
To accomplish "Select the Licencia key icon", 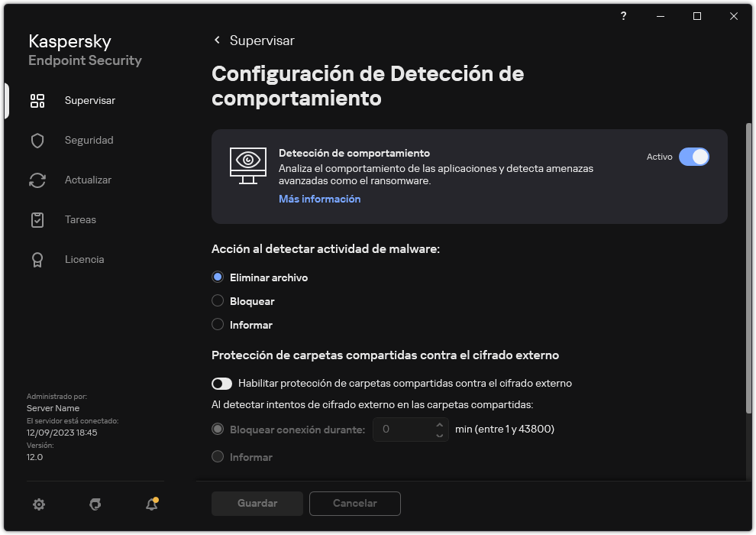I will coord(37,259).
